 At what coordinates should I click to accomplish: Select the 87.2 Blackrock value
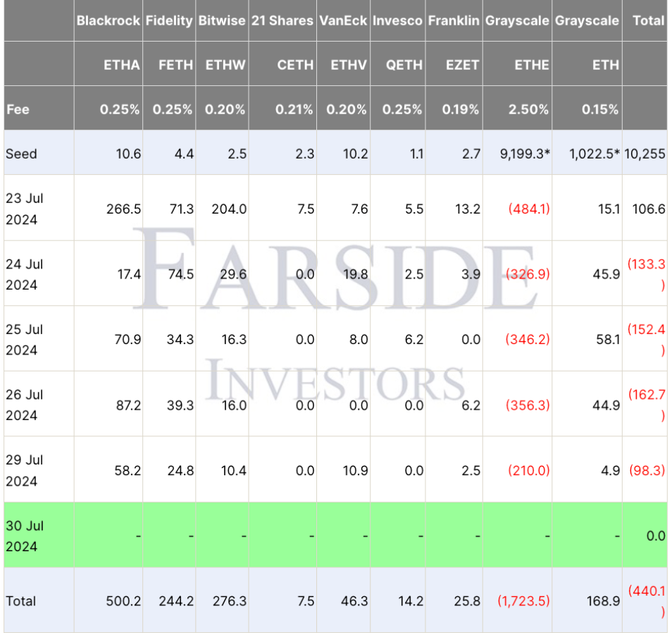click(x=129, y=405)
